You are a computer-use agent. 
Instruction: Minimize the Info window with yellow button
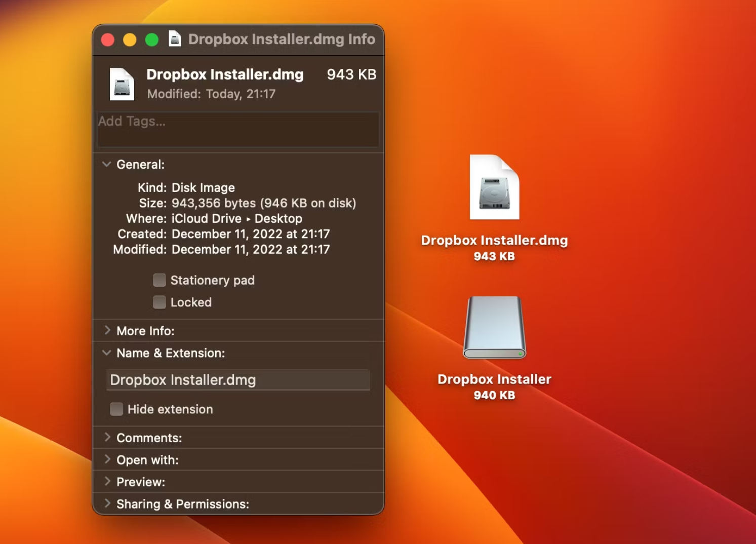click(x=130, y=40)
